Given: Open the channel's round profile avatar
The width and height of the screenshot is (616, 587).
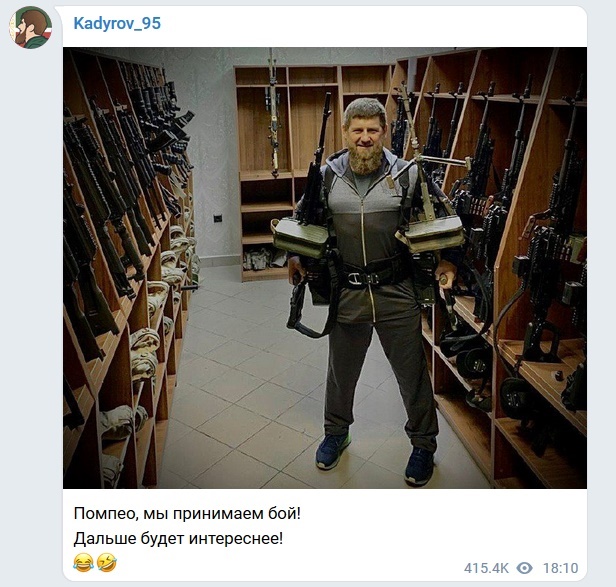Looking at the screenshot, I should point(31,27).
